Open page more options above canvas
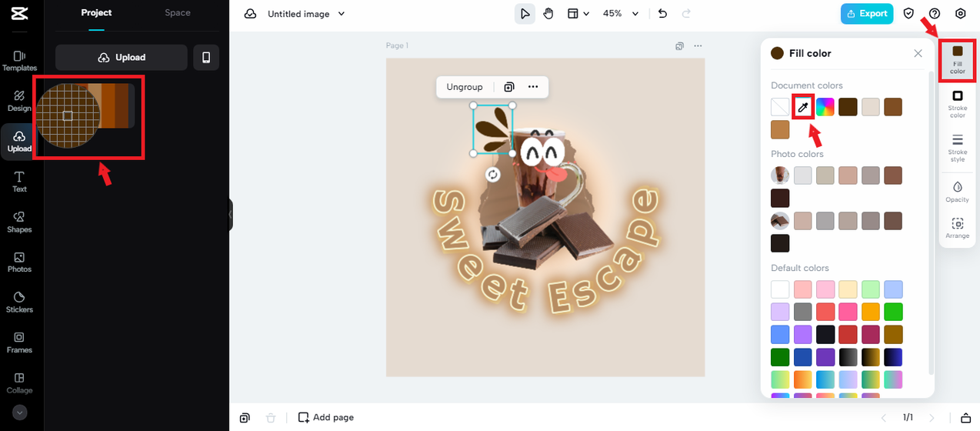 (698, 46)
